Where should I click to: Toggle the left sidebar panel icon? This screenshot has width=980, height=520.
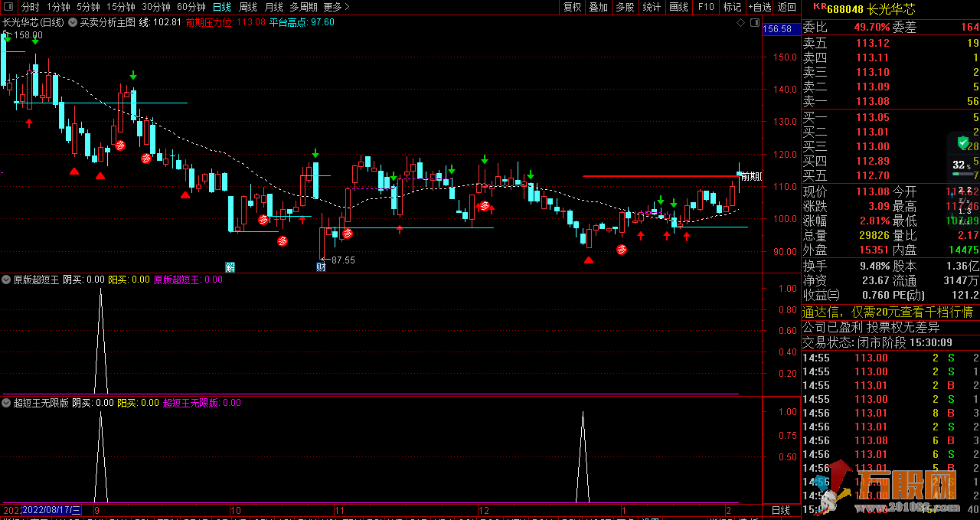coord(7,7)
